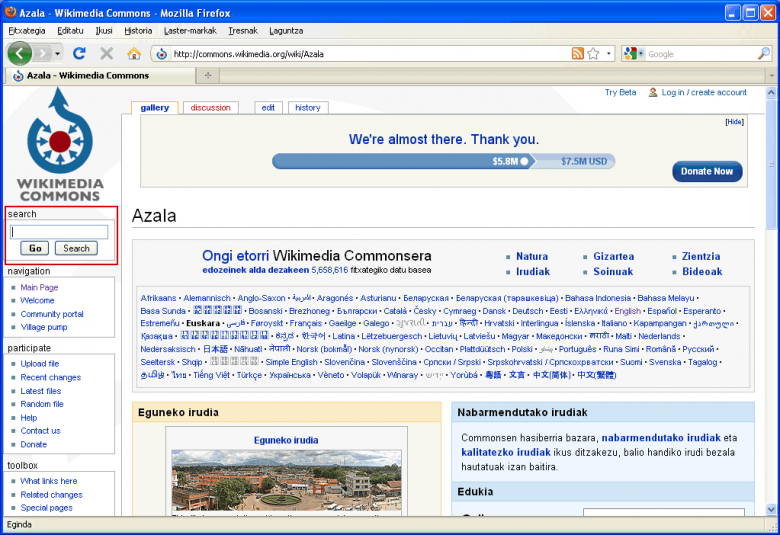Switch language to English link

pyautogui.click(x=627, y=311)
